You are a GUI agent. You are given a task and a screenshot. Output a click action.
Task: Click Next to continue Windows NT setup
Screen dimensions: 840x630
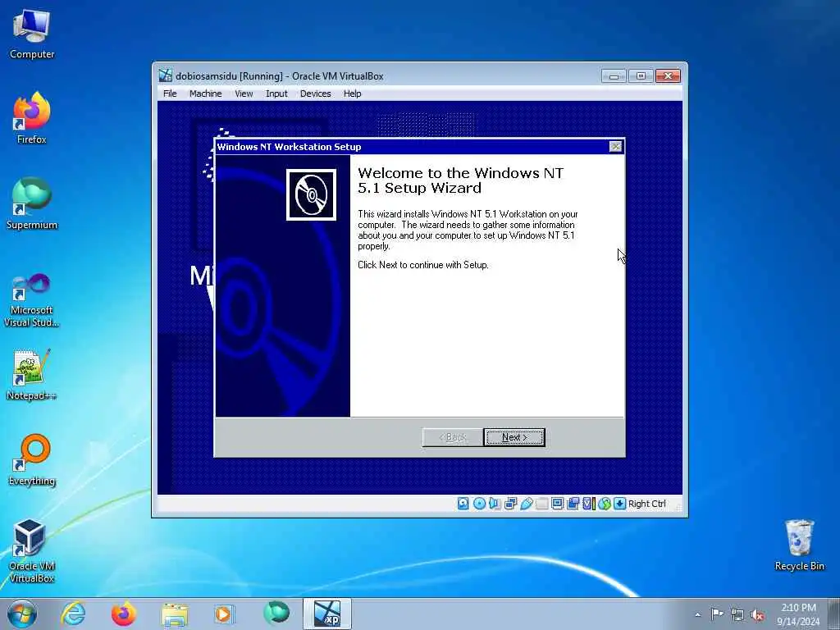pos(514,437)
